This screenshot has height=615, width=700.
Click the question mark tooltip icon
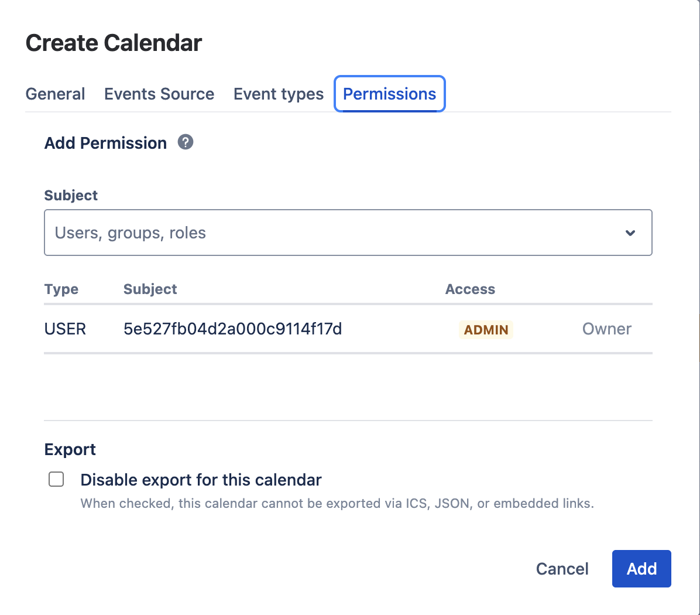pyautogui.click(x=185, y=142)
